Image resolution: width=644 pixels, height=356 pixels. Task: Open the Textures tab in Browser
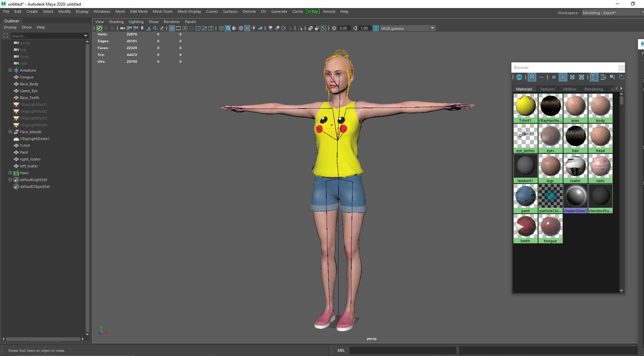(x=547, y=89)
